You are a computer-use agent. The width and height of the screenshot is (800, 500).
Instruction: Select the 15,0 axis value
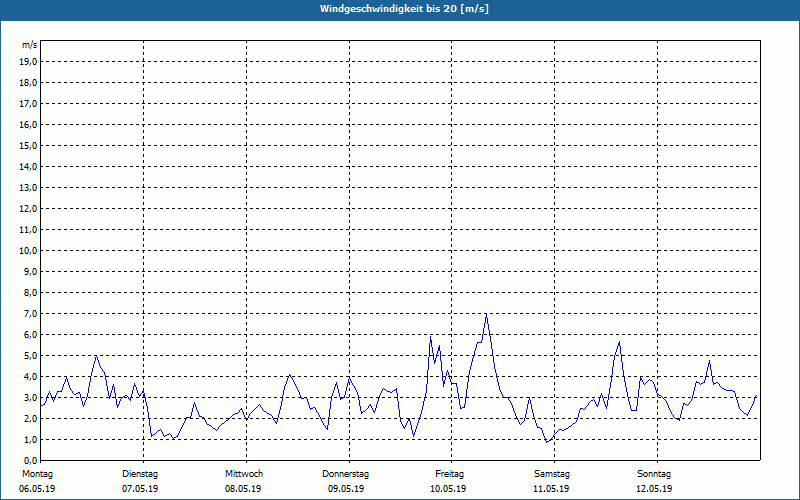pyautogui.click(x=28, y=145)
